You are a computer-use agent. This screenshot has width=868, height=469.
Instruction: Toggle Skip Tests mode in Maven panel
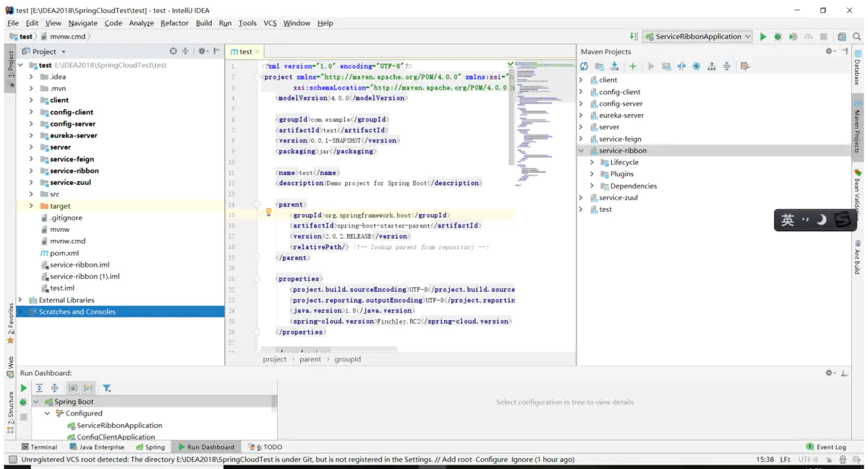point(697,66)
